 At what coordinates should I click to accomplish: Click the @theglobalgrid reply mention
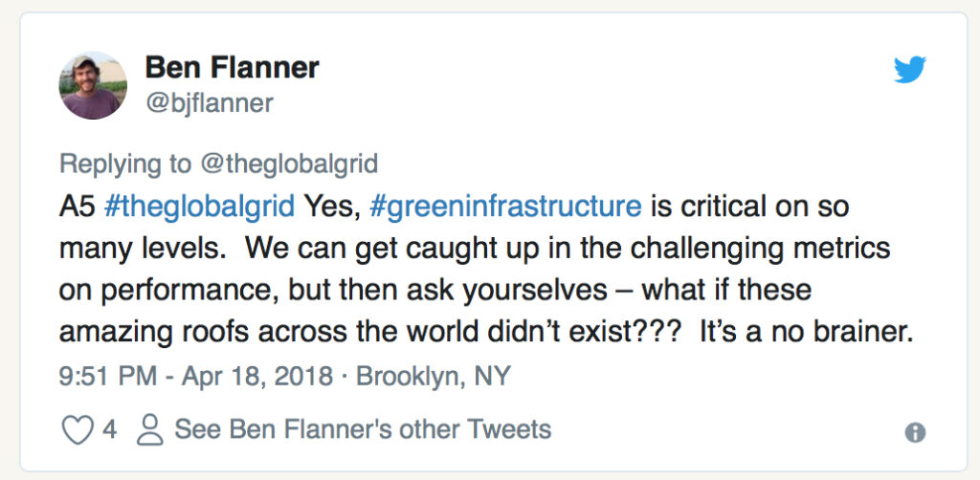(288, 164)
